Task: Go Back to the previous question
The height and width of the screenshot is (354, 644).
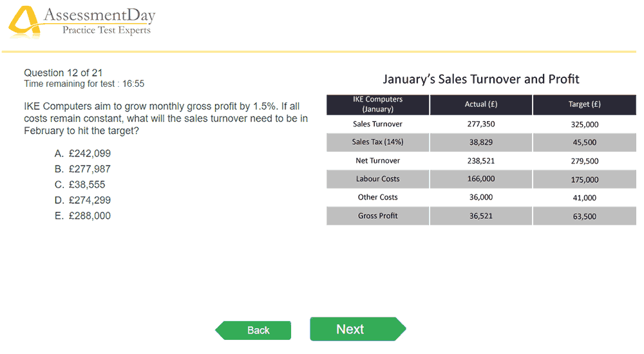Action: click(x=253, y=330)
